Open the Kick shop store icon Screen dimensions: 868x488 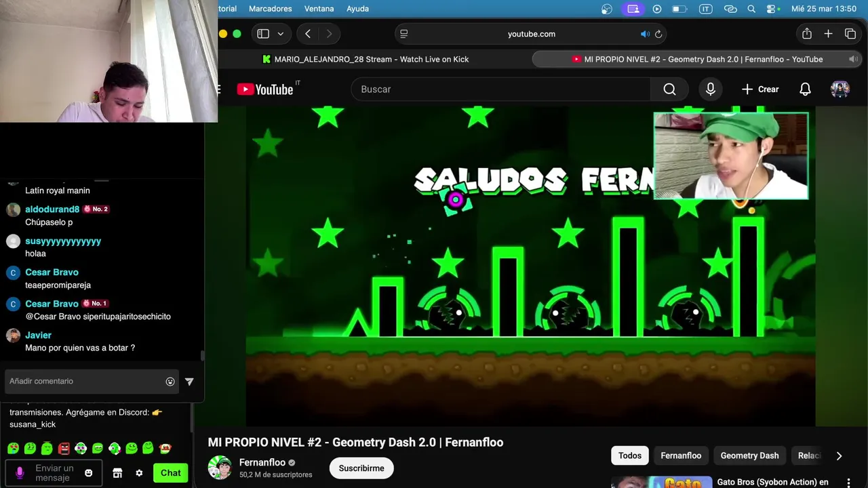click(x=117, y=473)
